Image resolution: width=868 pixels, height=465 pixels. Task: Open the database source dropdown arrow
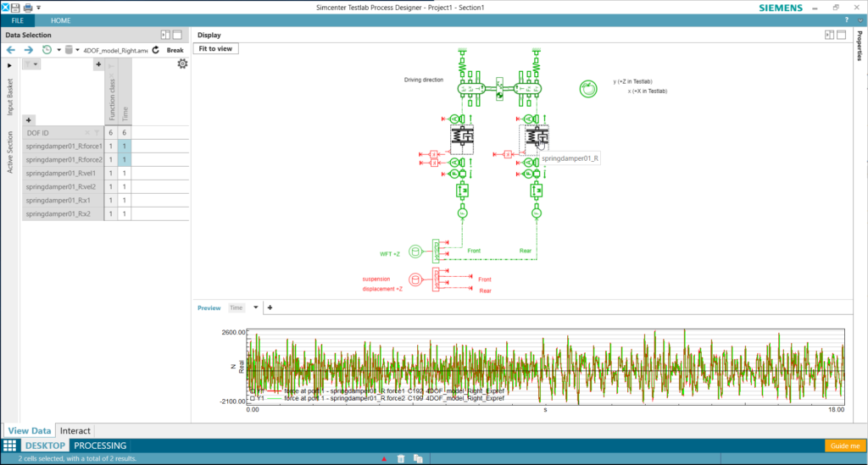click(x=77, y=50)
